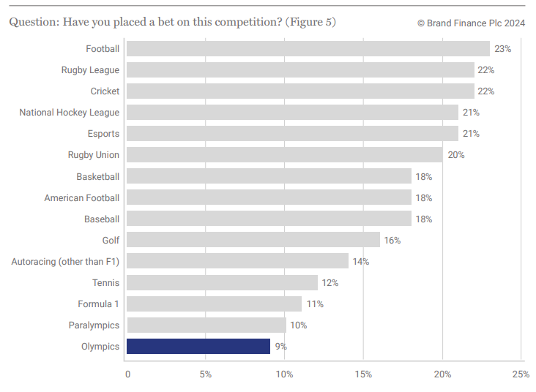
Task: Click the Rugby League category label
Action: point(90,70)
